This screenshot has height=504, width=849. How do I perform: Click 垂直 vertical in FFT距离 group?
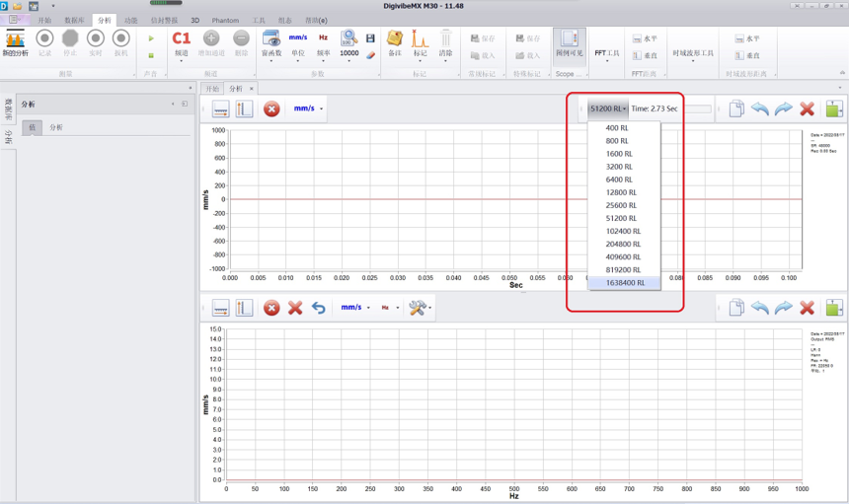pos(645,55)
